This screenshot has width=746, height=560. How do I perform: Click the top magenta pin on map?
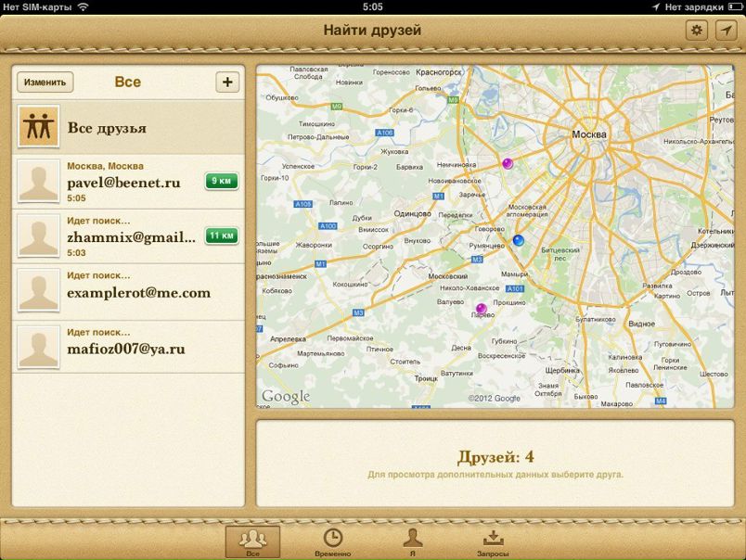[x=508, y=163]
